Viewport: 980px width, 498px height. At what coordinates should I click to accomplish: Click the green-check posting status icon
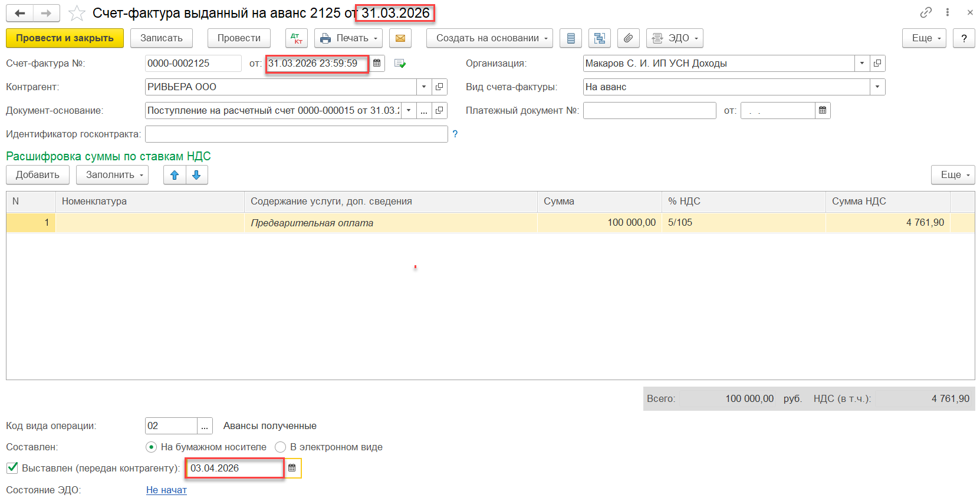(x=400, y=63)
